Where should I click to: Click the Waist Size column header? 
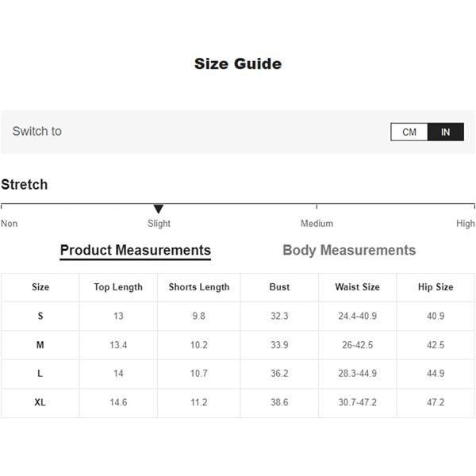[x=357, y=287]
